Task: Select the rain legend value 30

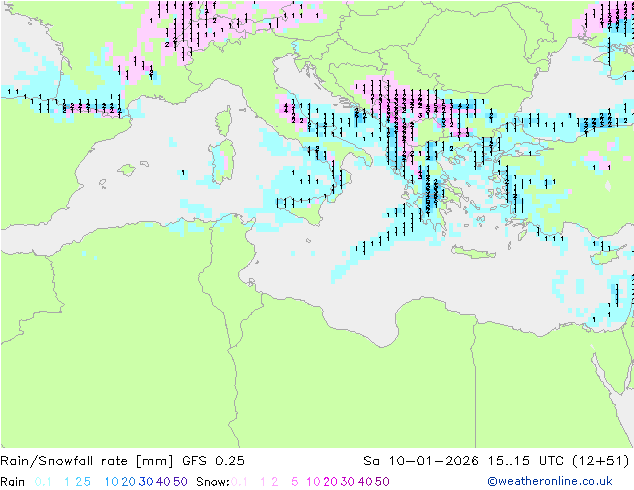Action: pos(146,482)
